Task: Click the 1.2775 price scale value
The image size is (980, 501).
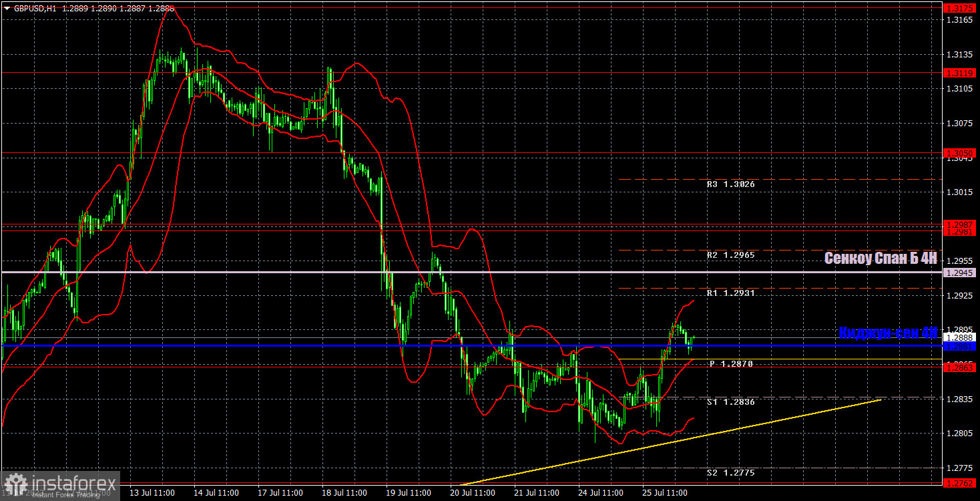Action: 959,468
